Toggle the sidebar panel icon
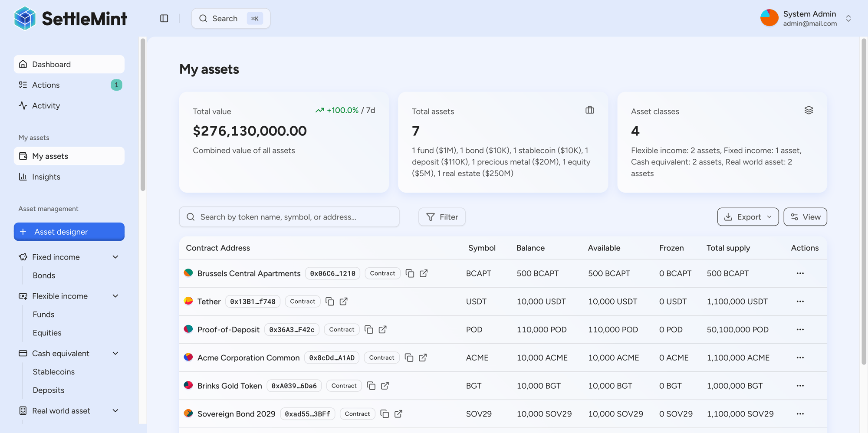This screenshot has width=868, height=433. coord(164,18)
